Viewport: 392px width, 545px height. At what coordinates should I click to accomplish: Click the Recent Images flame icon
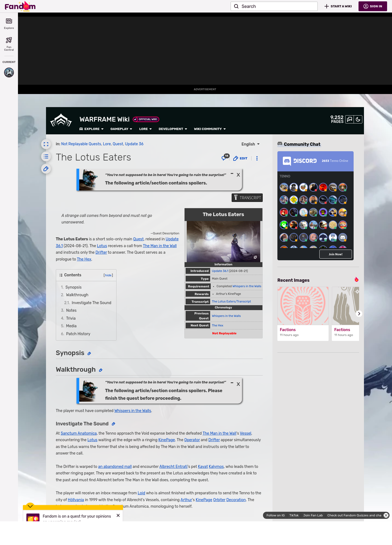coord(357,280)
